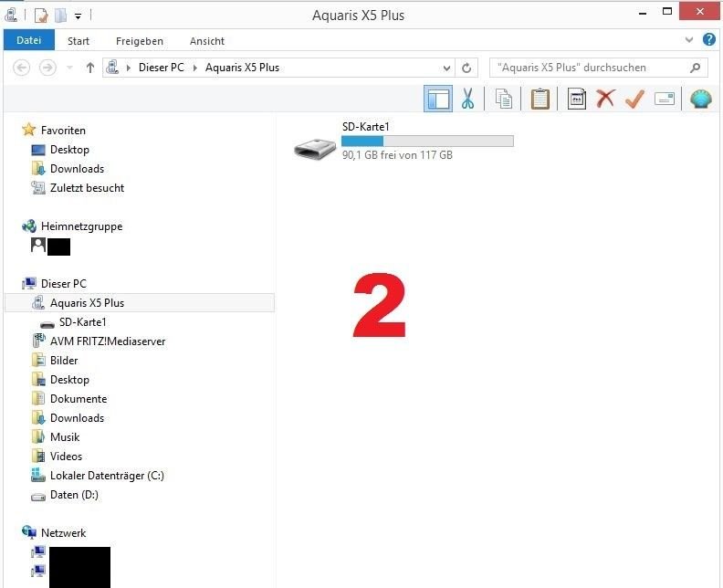Switch to the Ansicht ribbon tab
Image resolution: width=723 pixels, height=588 pixels.
[x=207, y=41]
